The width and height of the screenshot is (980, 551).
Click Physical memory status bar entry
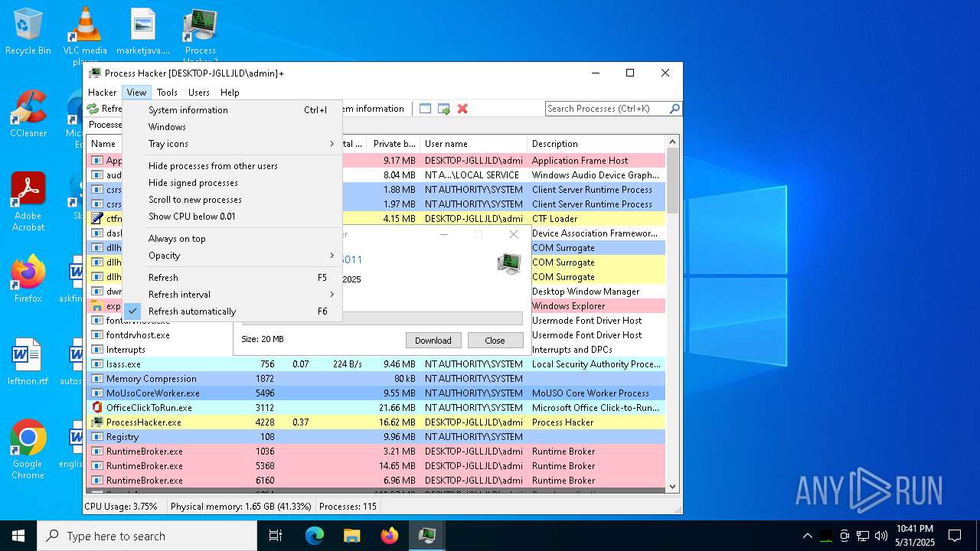coord(241,507)
